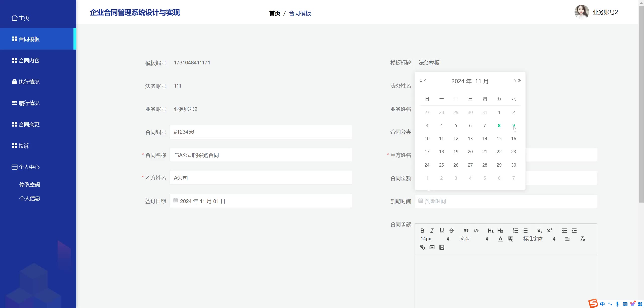Insert an image using the picture icon
The width and height of the screenshot is (644, 308).
click(x=432, y=247)
